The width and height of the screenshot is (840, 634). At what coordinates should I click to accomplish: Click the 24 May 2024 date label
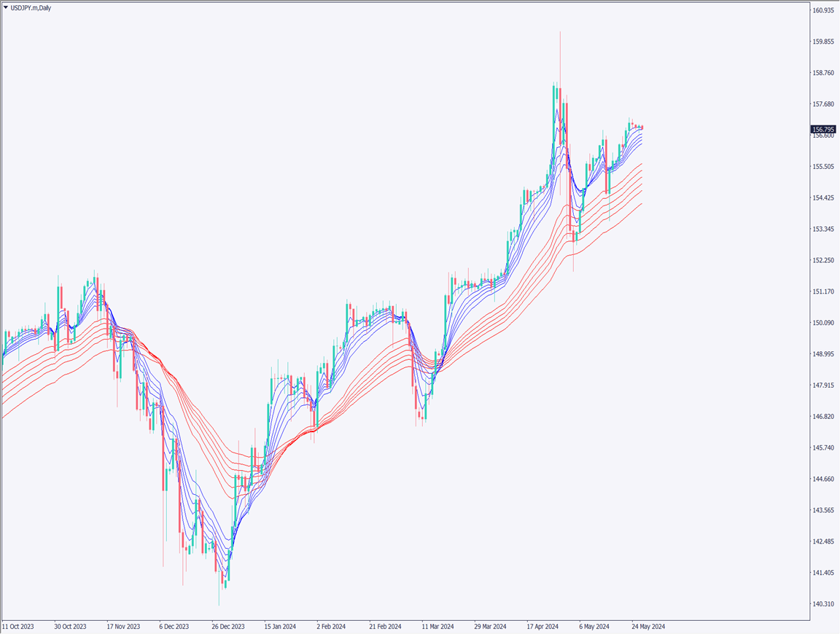tap(647, 627)
